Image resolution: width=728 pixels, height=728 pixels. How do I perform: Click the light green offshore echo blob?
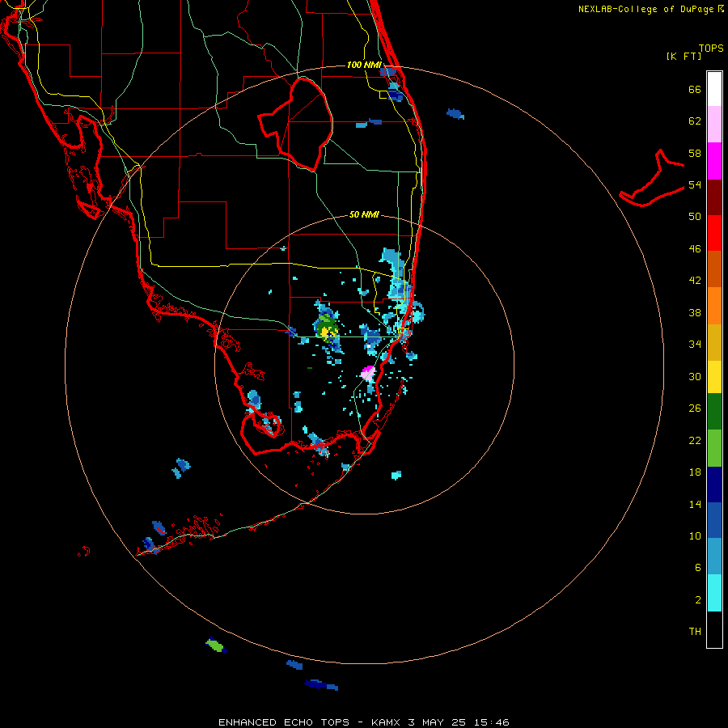click(x=214, y=645)
